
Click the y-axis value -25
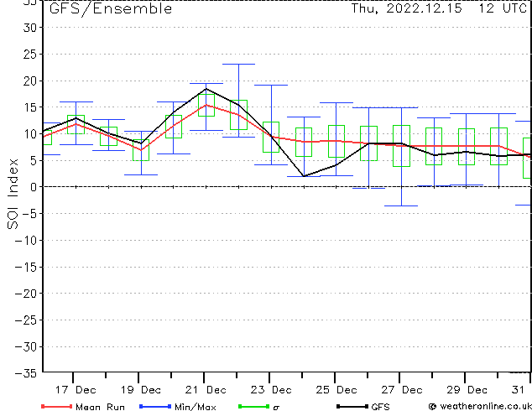(x=26, y=320)
